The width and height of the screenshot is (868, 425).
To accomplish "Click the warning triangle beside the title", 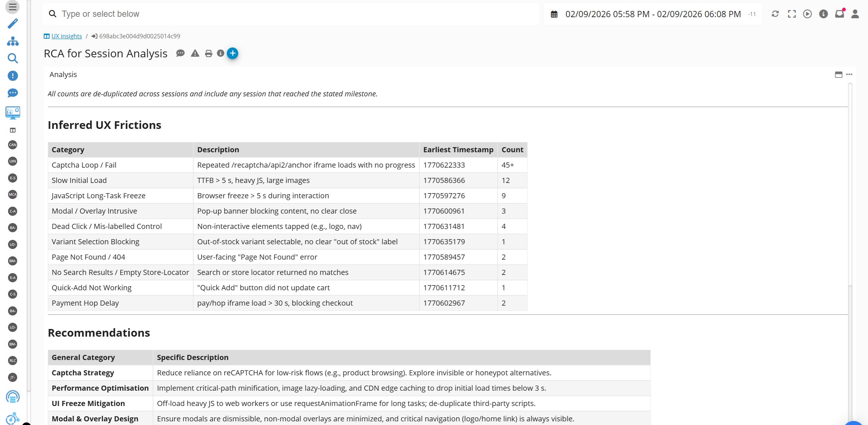I will (195, 53).
